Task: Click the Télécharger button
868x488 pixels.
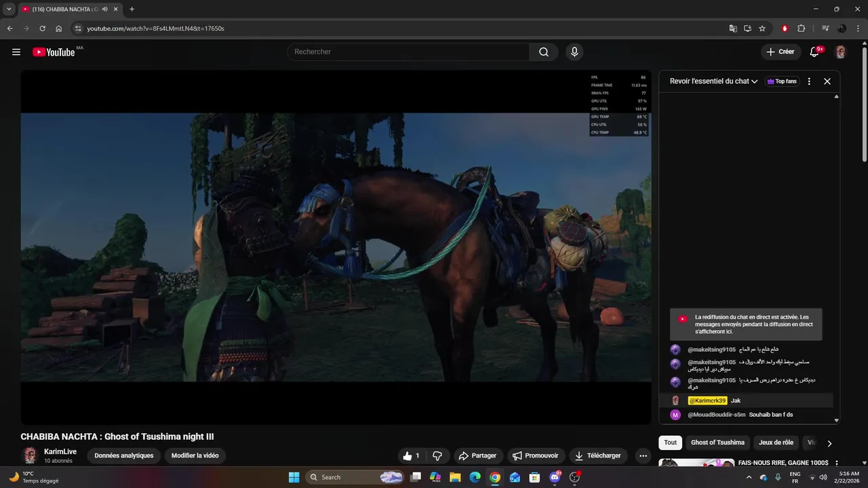Action: [x=597, y=456]
